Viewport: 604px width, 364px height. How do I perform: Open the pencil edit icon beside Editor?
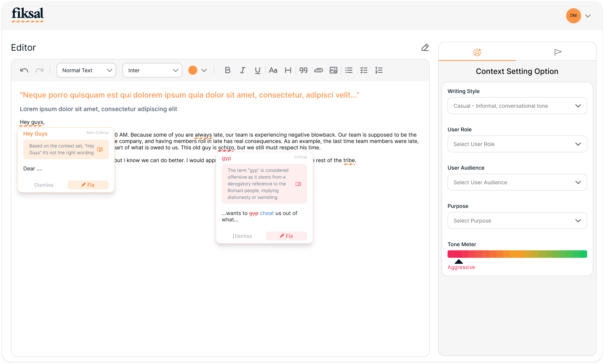(x=425, y=47)
